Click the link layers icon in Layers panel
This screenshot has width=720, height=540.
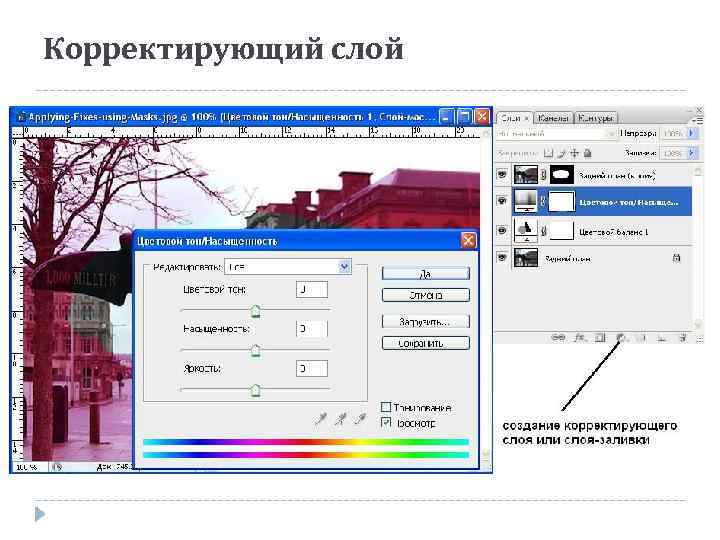coord(558,337)
